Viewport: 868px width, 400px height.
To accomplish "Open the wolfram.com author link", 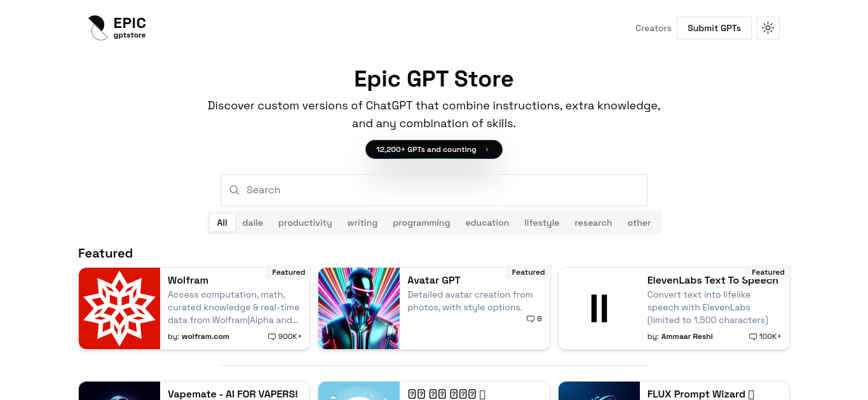I will 205,336.
